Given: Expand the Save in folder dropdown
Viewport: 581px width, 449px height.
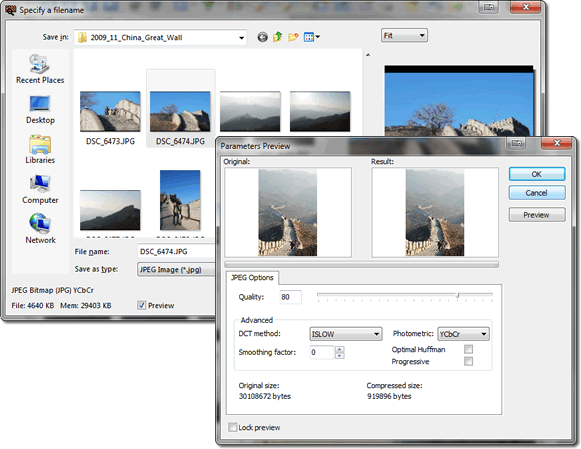Looking at the screenshot, I should (242, 38).
